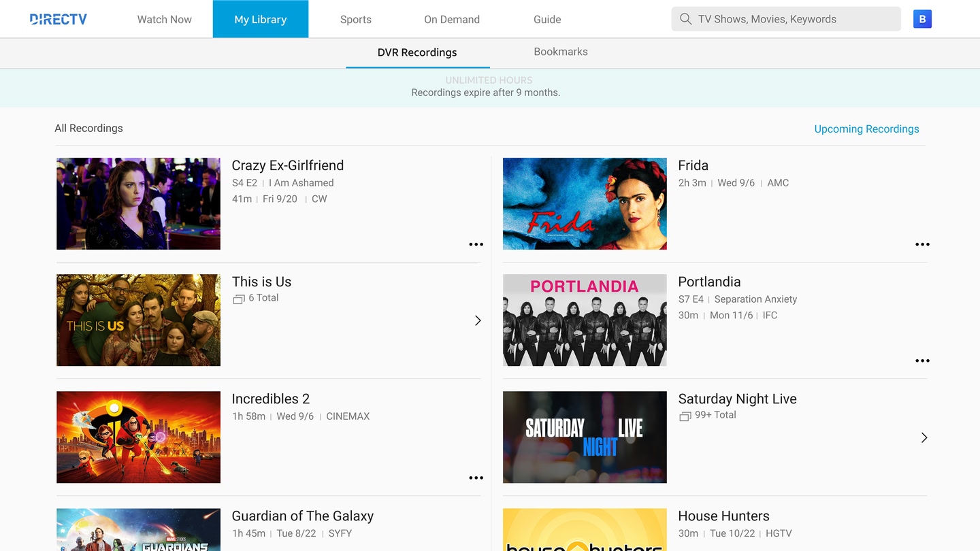Click the stacked episodes icon for This is Us
Screen dimensions: 980x551
pyautogui.click(x=238, y=299)
